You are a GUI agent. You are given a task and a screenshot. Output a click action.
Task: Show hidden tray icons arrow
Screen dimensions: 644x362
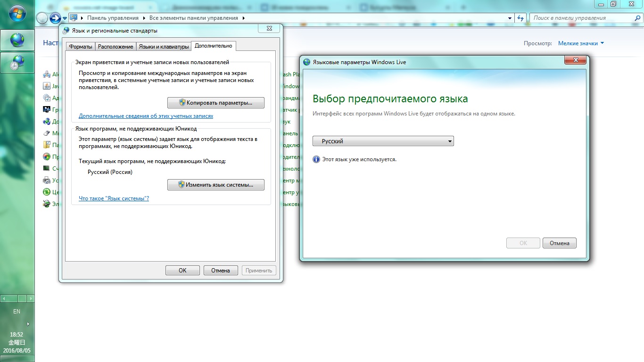(28, 324)
